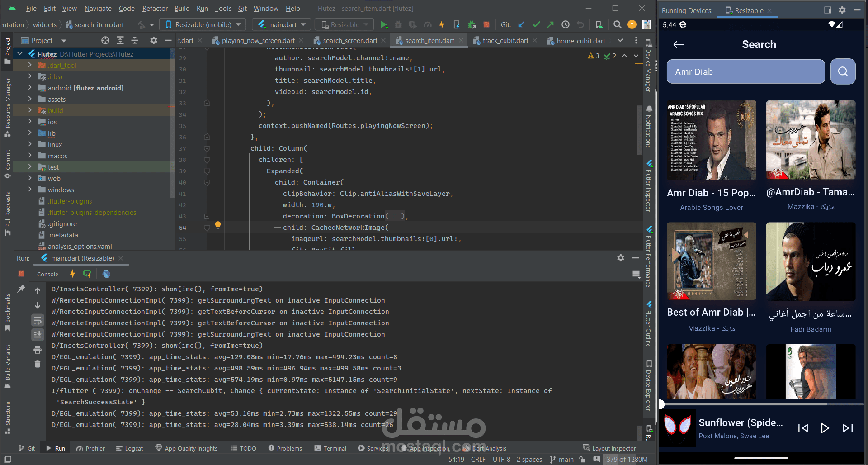The width and height of the screenshot is (868, 465).
Task: Run the app with the green play icon
Action: [384, 25]
